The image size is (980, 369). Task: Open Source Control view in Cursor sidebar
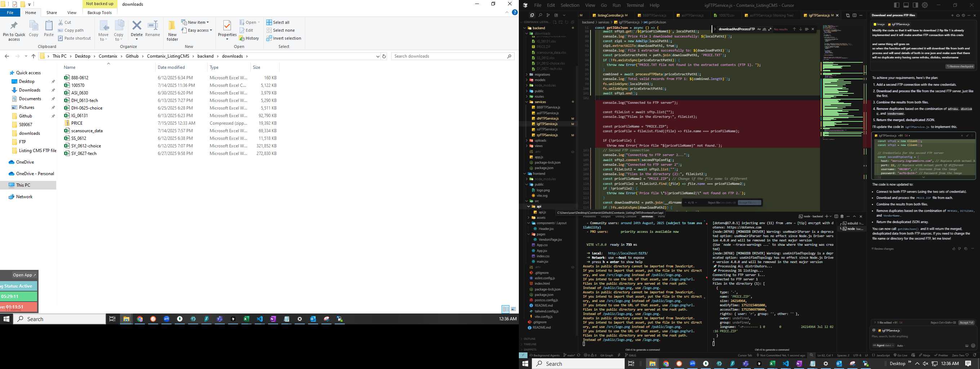548,15
